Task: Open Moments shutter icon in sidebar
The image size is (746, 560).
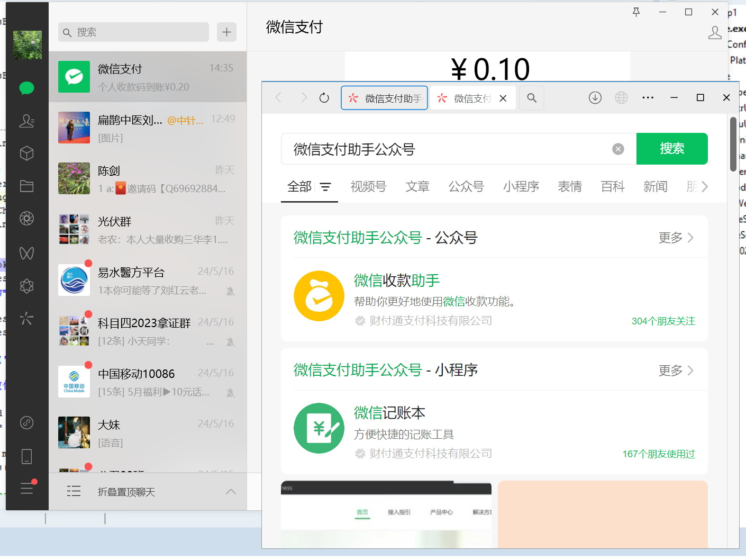Action: [26, 218]
